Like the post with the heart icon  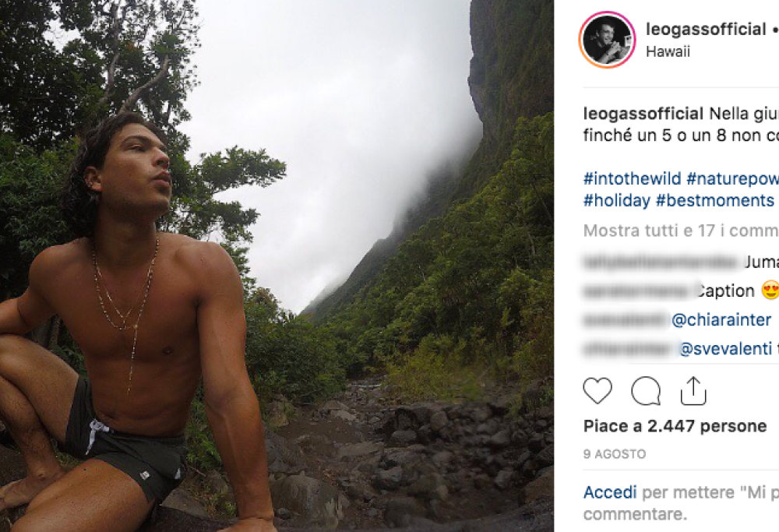pos(597,391)
